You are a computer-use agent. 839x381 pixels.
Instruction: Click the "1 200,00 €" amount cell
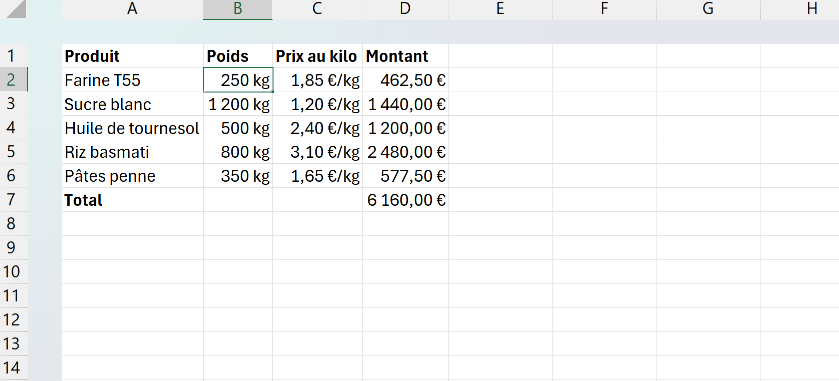point(405,128)
